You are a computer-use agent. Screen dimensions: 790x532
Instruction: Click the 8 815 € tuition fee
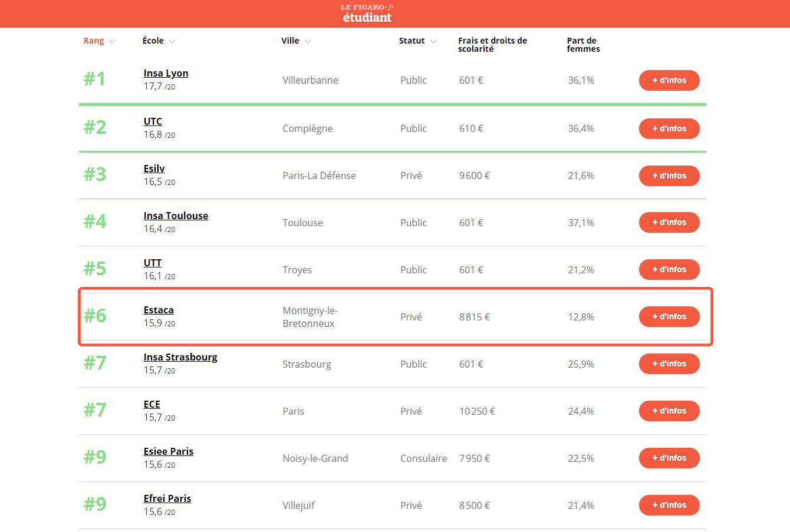tap(475, 317)
